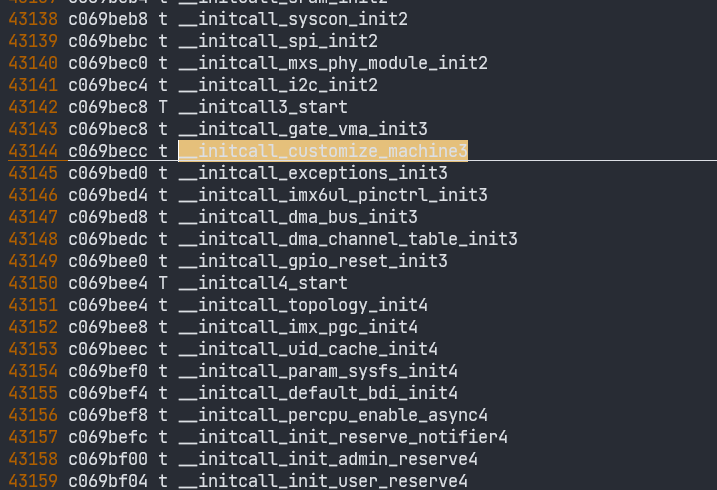The height and width of the screenshot is (490, 717).
Task: Click line number 43138 in the gutter
Action: pyautogui.click(x=33, y=19)
